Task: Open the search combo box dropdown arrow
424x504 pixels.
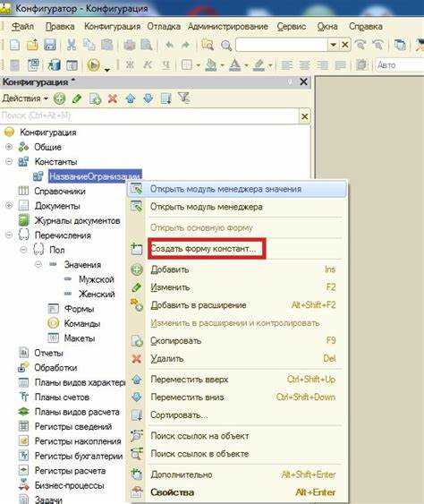Action: click(333, 45)
